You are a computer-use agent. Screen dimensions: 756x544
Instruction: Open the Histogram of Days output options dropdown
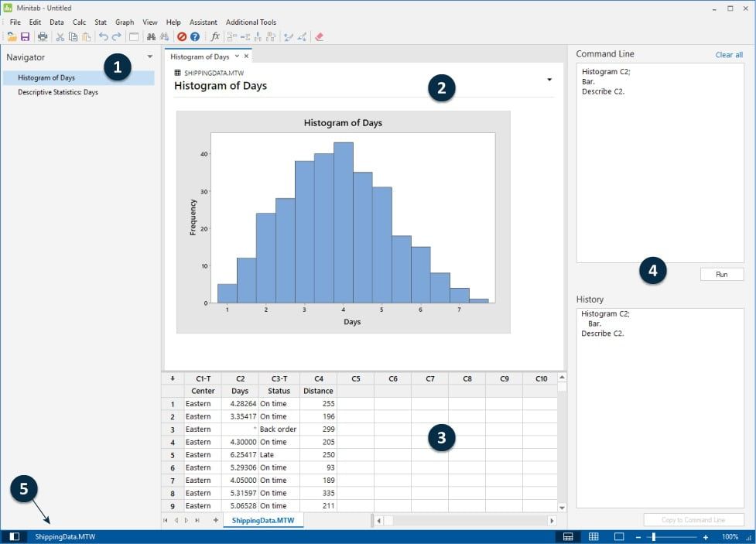(x=549, y=80)
